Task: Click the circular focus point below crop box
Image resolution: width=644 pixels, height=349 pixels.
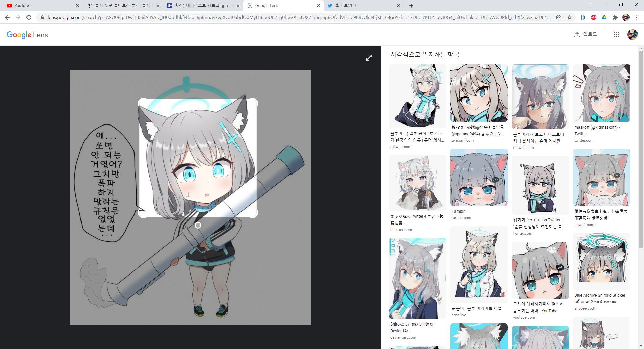Action: click(x=198, y=225)
